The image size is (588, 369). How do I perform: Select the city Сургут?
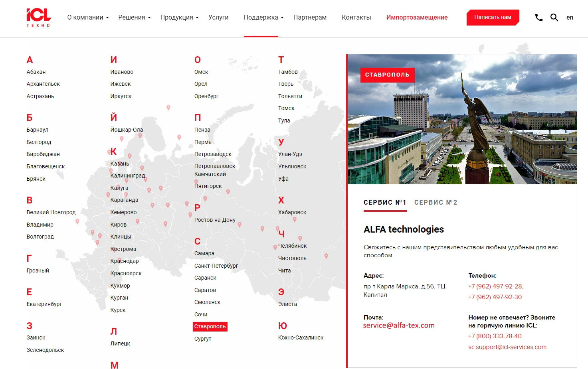click(203, 339)
